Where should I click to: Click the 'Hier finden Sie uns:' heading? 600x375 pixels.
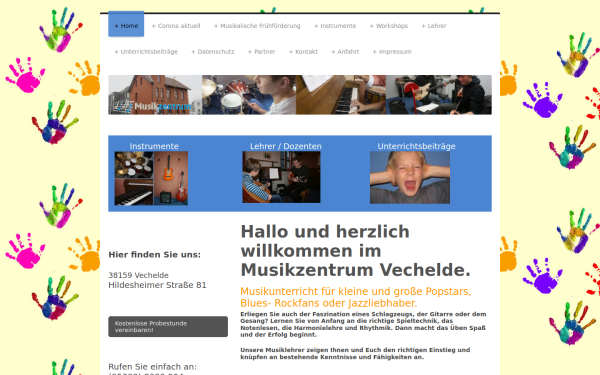click(x=154, y=254)
